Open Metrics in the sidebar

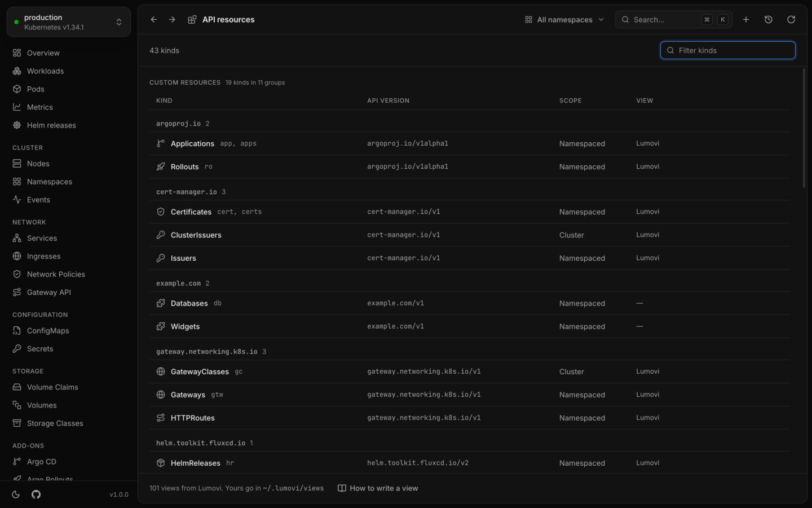(69, 107)
